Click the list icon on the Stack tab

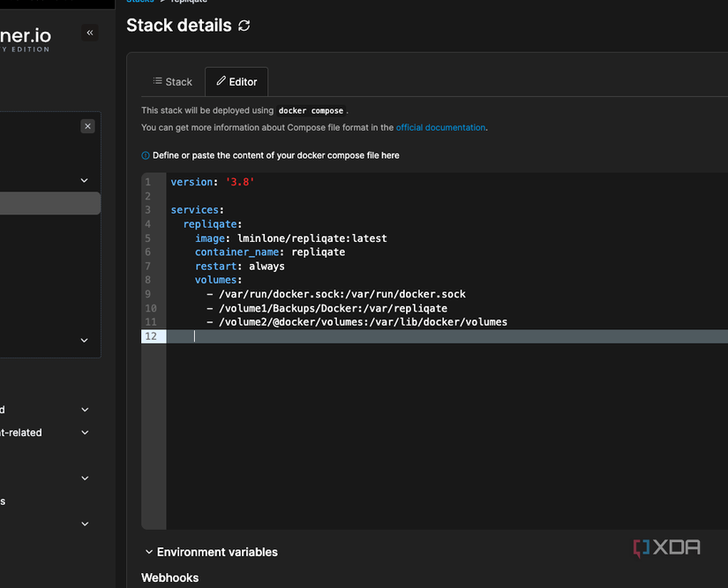pos(159,81)
